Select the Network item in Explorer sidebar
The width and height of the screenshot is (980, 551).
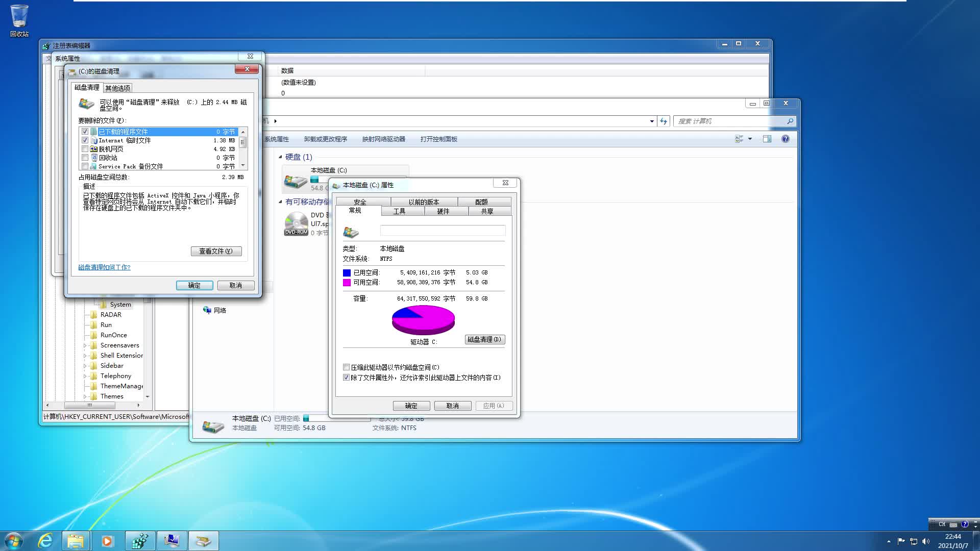(x=214, y=310)
